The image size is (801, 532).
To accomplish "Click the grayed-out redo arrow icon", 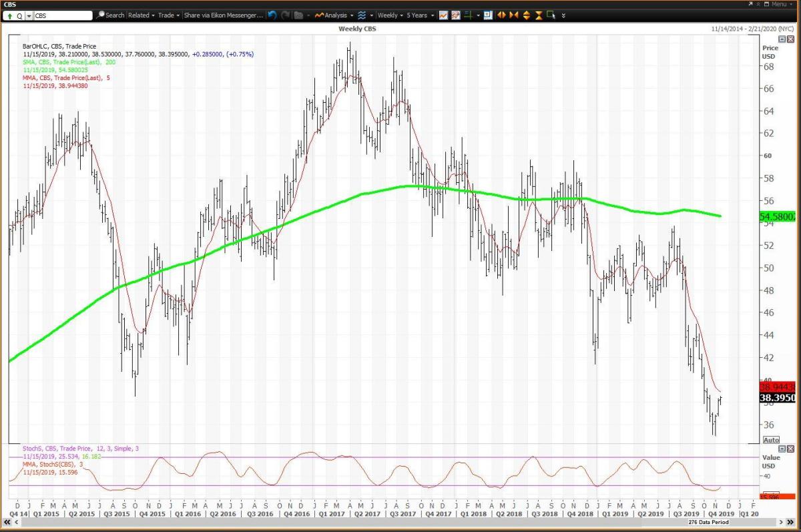I will click(x=285, y=15).
